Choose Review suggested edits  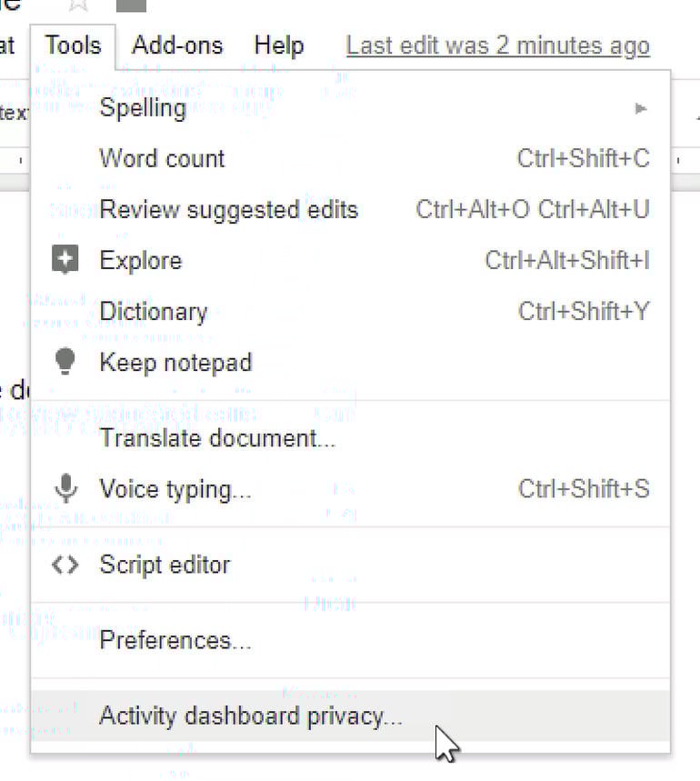(x=228, y=210)
